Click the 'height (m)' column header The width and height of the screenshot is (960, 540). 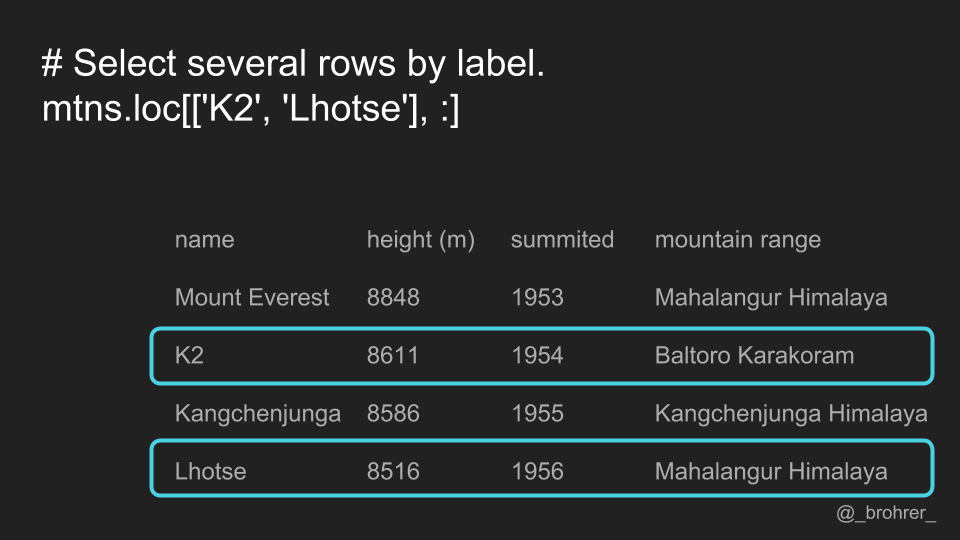click(421, 240)
